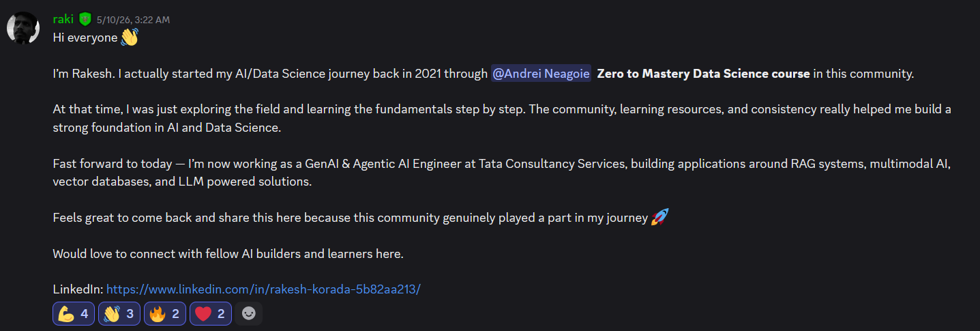Toggle the flexed bicep reaction with 4
The height and width of the screenshot is (331, 980).
[x=74, y=314]
